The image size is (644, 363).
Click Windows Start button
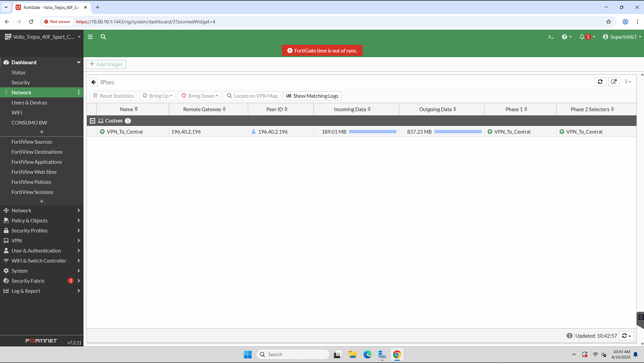[x=248, y=355]
